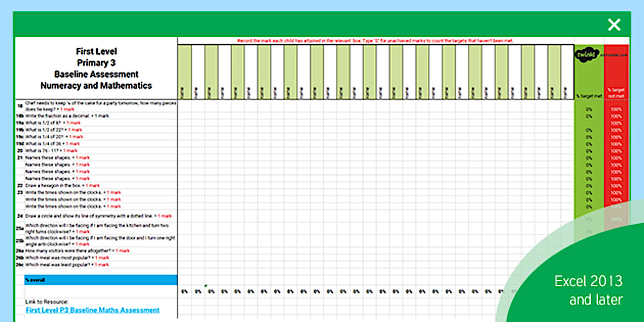Select question 18b 'Write the fraction as a decimal'
The height and width of the screenshot is (322, 644).
point(66,116)
